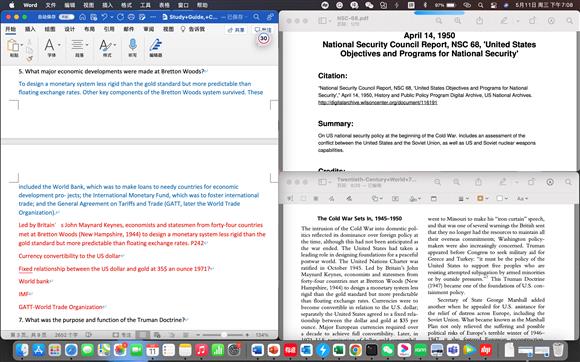
Task: Open the Shapes dropdown in Preview markup toolbar
Action: (377, 199)
